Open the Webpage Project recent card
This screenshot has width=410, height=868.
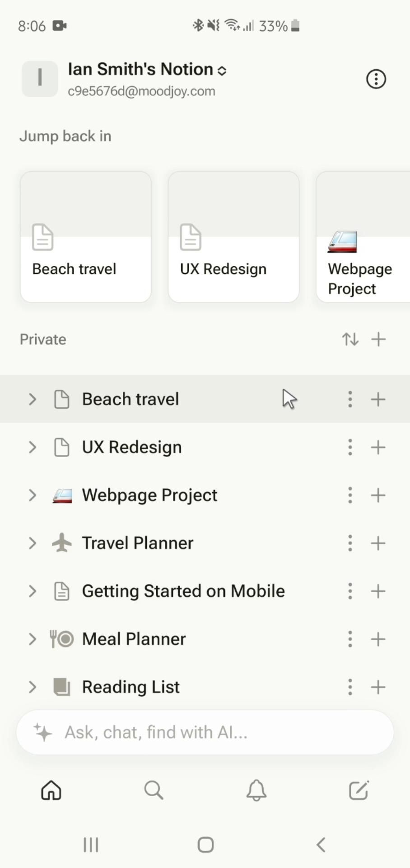(363, 236)
